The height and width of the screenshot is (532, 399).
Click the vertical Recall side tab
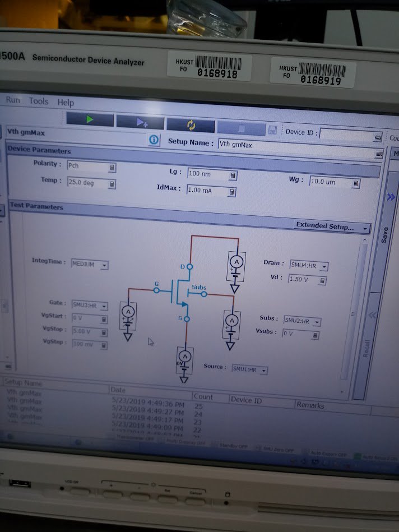coord(366,349)
